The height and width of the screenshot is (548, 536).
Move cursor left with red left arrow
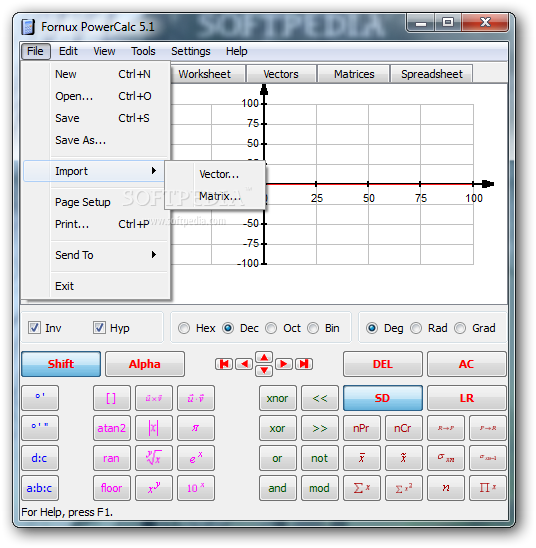pos(244,364)
